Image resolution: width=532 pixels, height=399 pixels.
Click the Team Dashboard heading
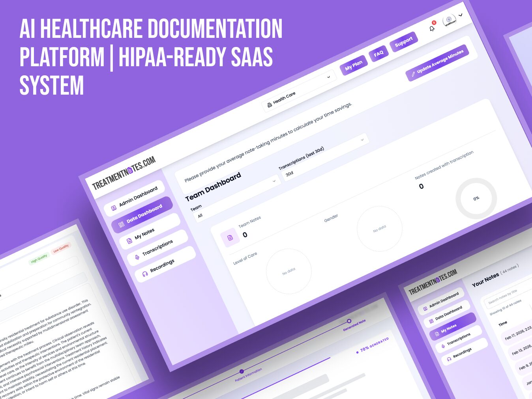tap(213, 187)
